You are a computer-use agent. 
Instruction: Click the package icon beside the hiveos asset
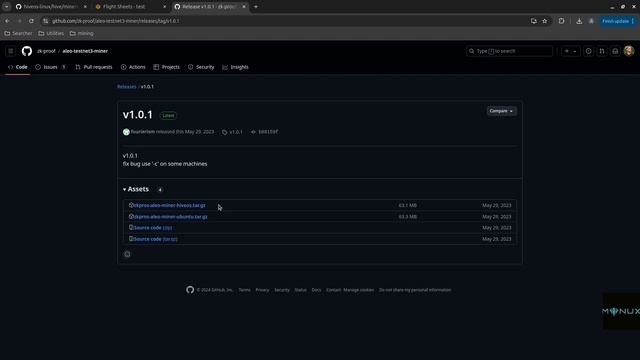[x=131, y=205]
